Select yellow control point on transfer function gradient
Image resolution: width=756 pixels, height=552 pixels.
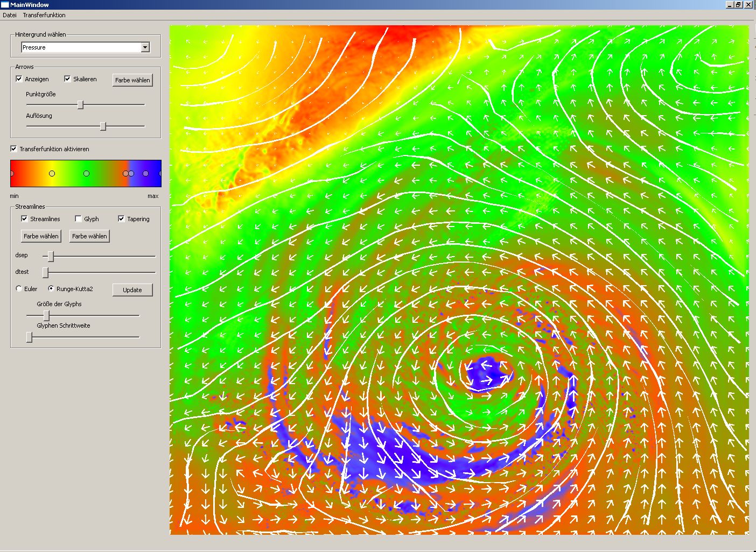coord(52,174)
